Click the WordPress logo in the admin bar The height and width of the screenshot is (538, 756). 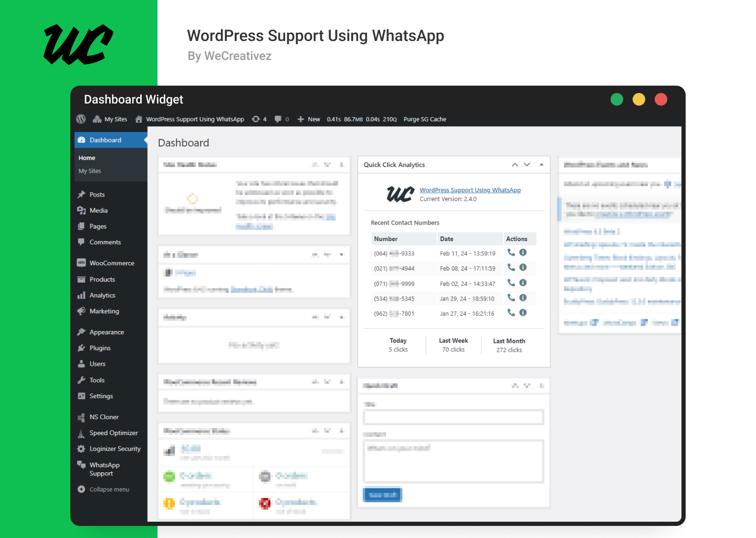[x=81, y=119]
